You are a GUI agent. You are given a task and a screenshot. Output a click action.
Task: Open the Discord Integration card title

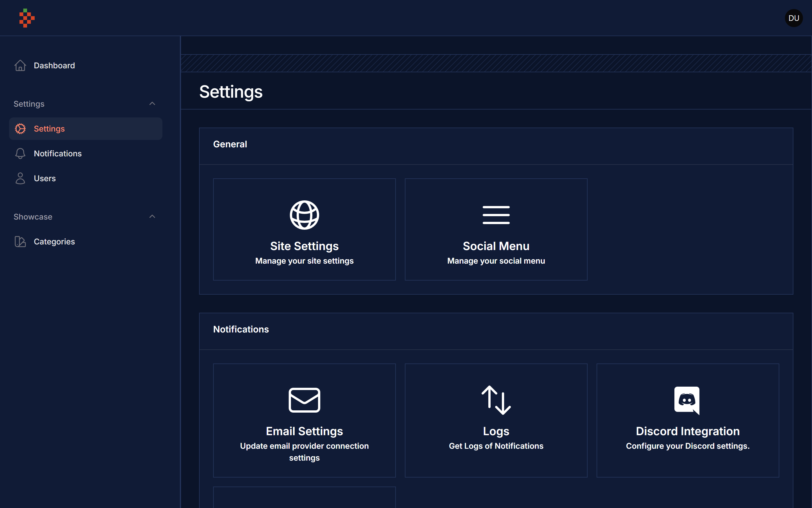[x=687, y=432]
